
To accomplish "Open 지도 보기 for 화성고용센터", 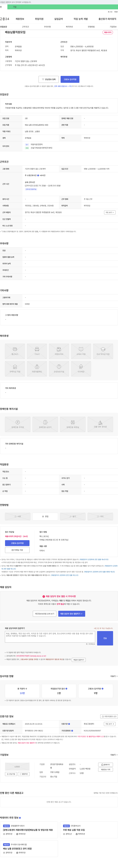I will click(110, 724).
